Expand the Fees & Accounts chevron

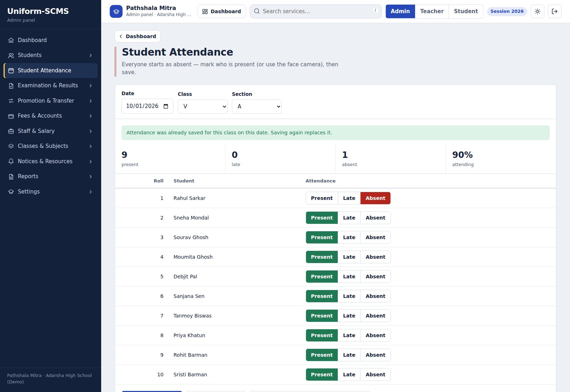point(90,116)
